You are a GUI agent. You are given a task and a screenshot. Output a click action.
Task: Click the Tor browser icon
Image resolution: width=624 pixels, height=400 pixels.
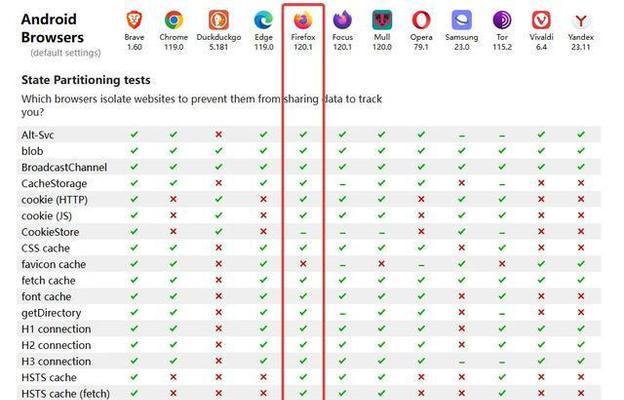point(502,20)
